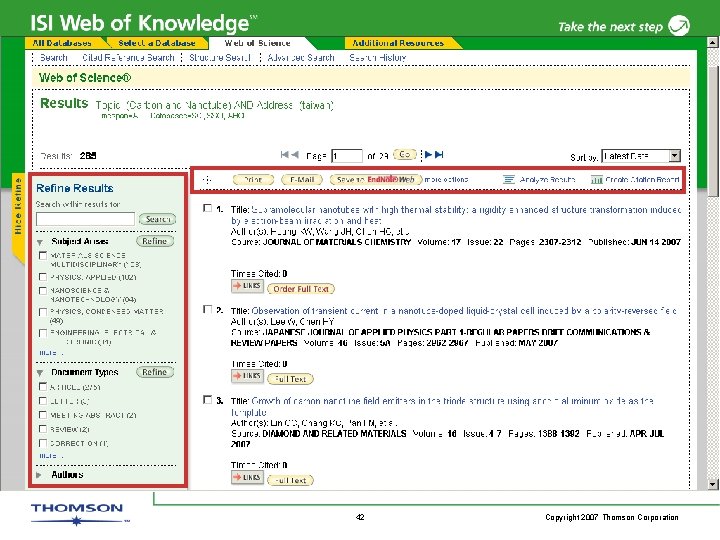This screenshot has width=720, height=540.
Task: Switch to All Databases tab
Action: [x=62, y=43]
